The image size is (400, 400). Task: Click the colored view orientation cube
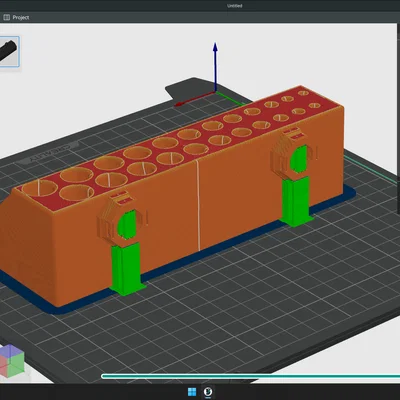coord(12,361)
